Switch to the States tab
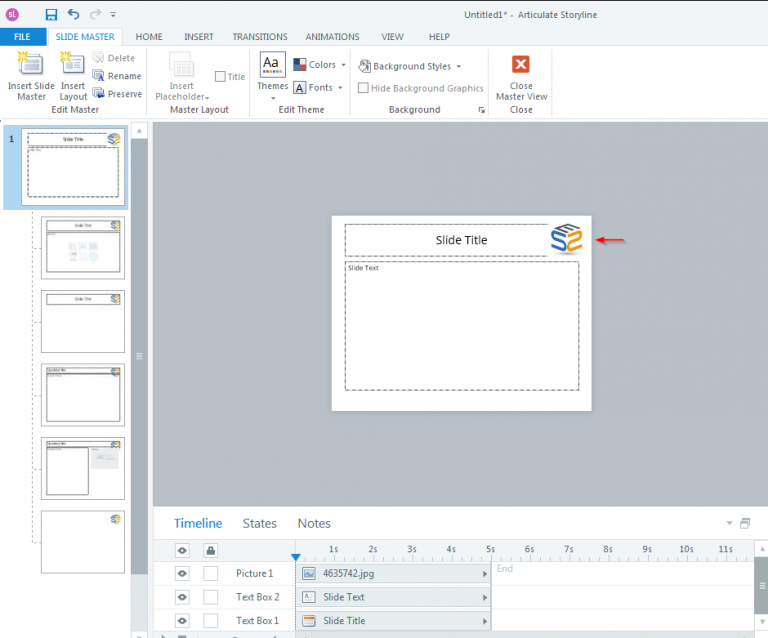Screen dimensions: 768x638 pos(260,523)
